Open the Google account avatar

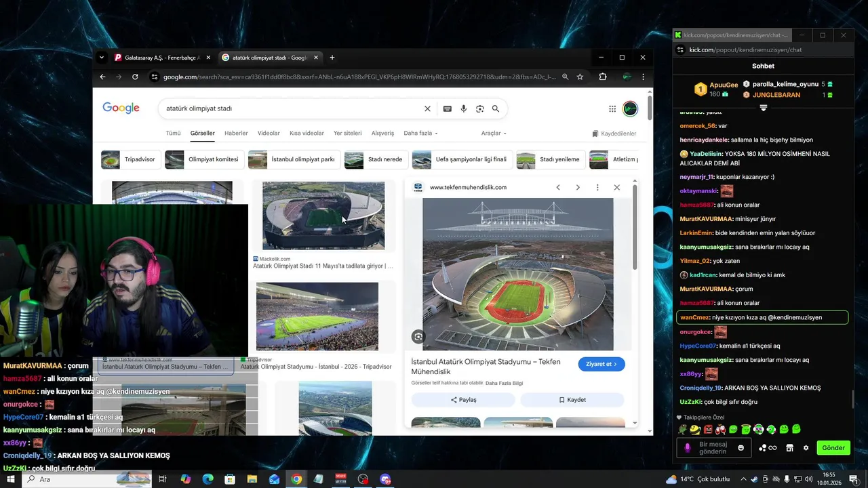[x=630, y=108]
